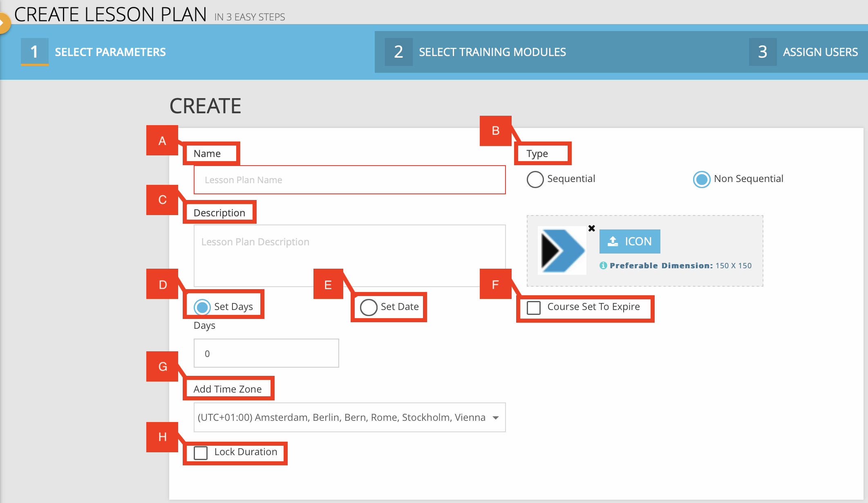Click the 'CREATE' heading
The width and height of the screenshot is (868, 503).
tap(205, 106)
